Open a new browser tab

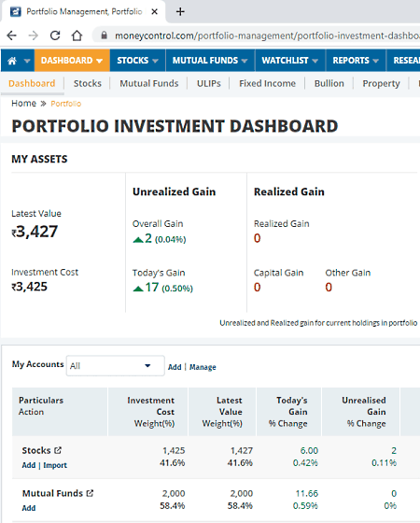pyautogui.click(x=180, y=11)
